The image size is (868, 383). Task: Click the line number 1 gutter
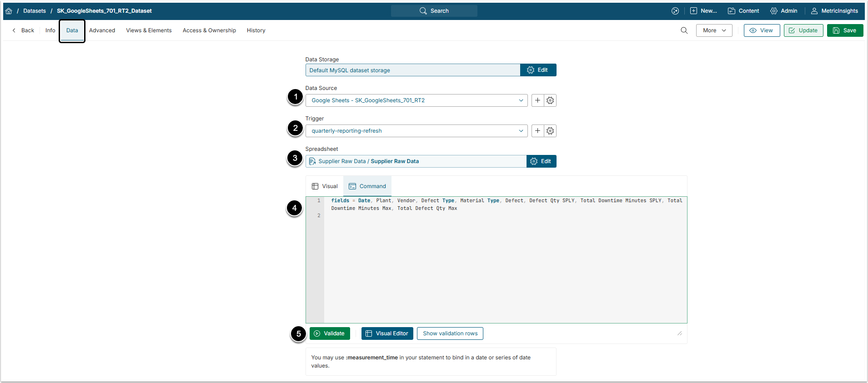[x=319, y=200]
